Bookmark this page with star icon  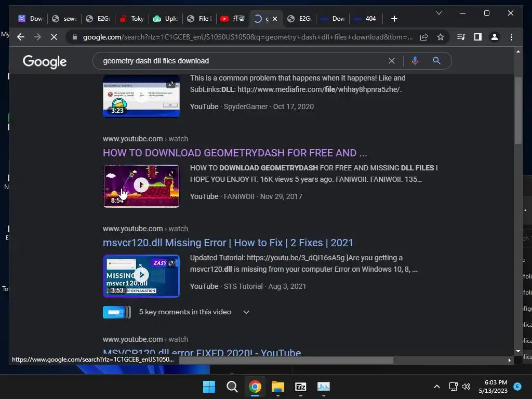[x=441, y=37]
